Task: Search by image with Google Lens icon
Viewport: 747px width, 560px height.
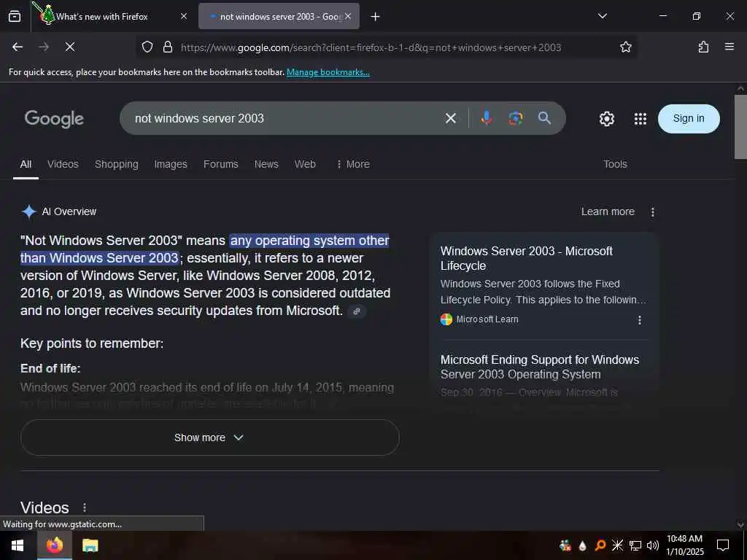Action: (x=516, y=118)
